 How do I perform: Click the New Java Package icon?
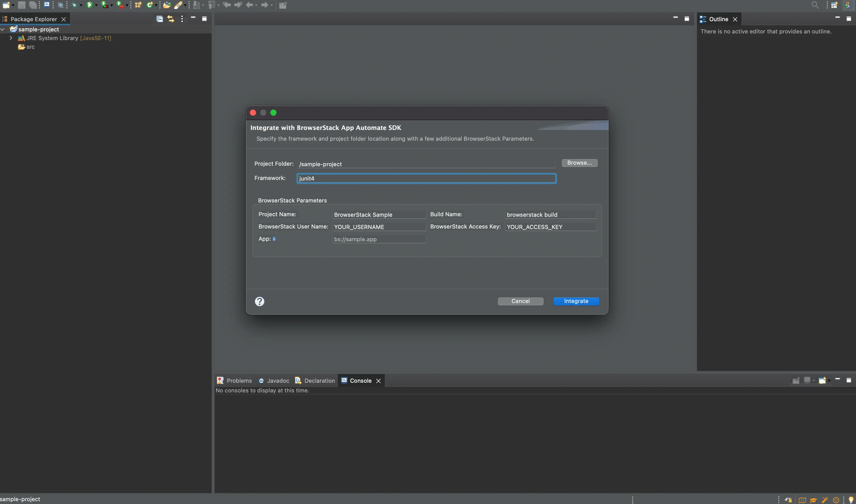pyautogui.click(x=138, y=5)
